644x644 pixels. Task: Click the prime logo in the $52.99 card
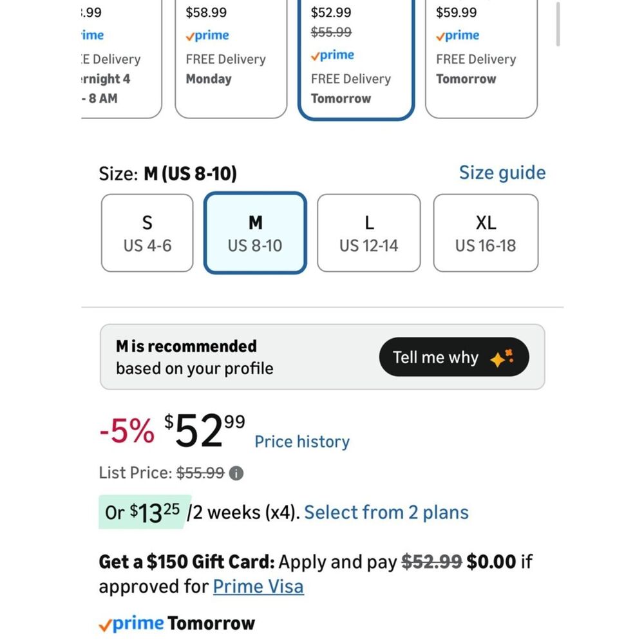coord(333,55)
